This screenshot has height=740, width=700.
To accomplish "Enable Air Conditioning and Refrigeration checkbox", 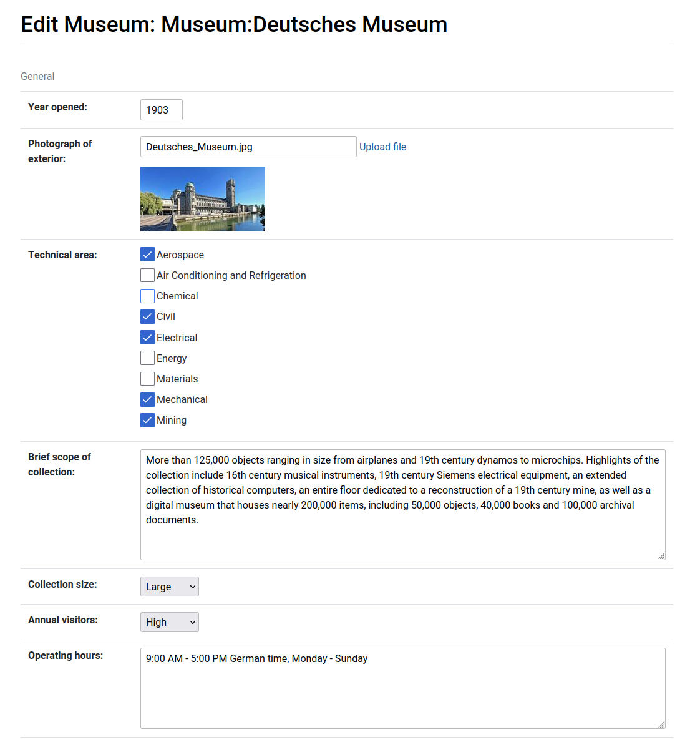I will pyautogui.click(x=147, y=275).
